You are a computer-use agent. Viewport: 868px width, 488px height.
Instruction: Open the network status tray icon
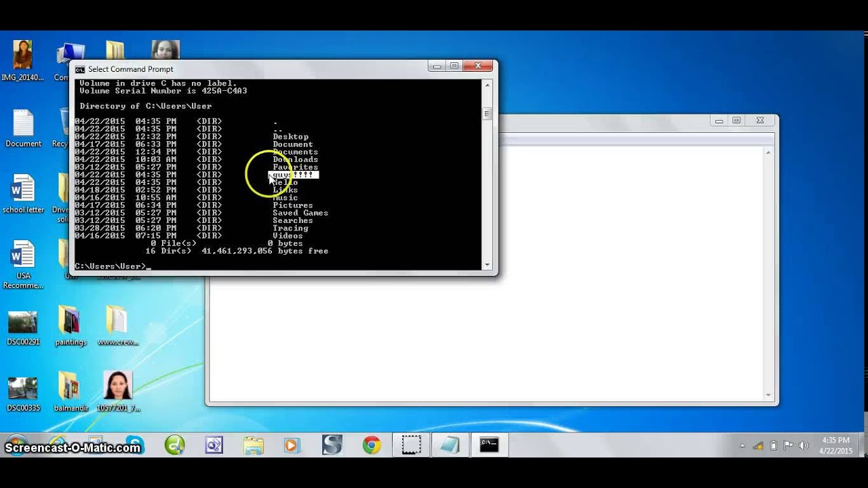(758, 445)
